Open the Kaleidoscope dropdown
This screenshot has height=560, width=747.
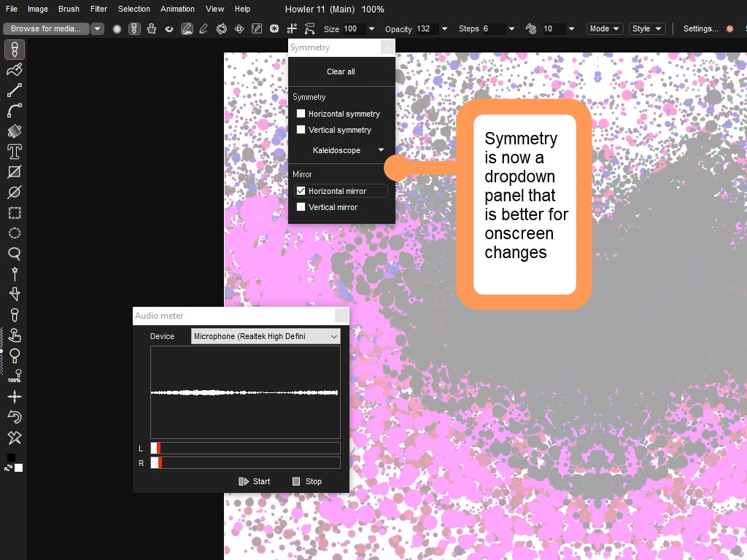pyautogui.click(x=348, y=150)
